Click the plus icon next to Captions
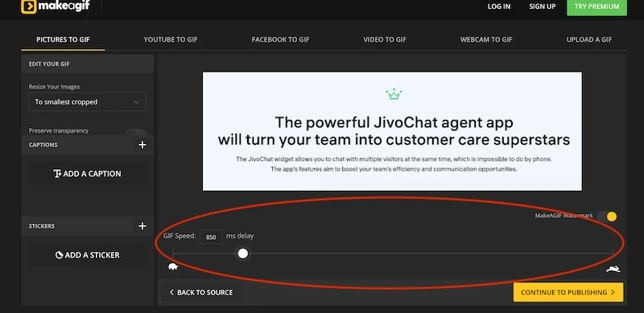644x313 pixels. pos(142,145)
